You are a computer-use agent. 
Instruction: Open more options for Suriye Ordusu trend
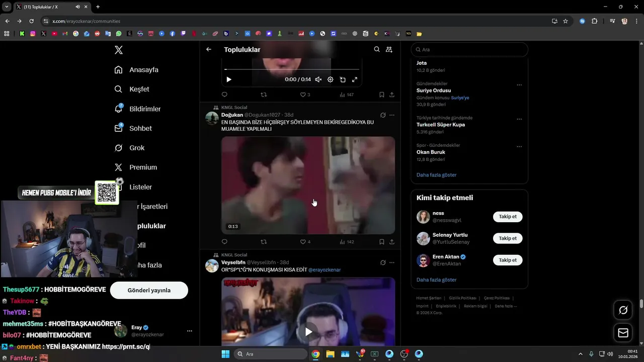click(519, 85)
